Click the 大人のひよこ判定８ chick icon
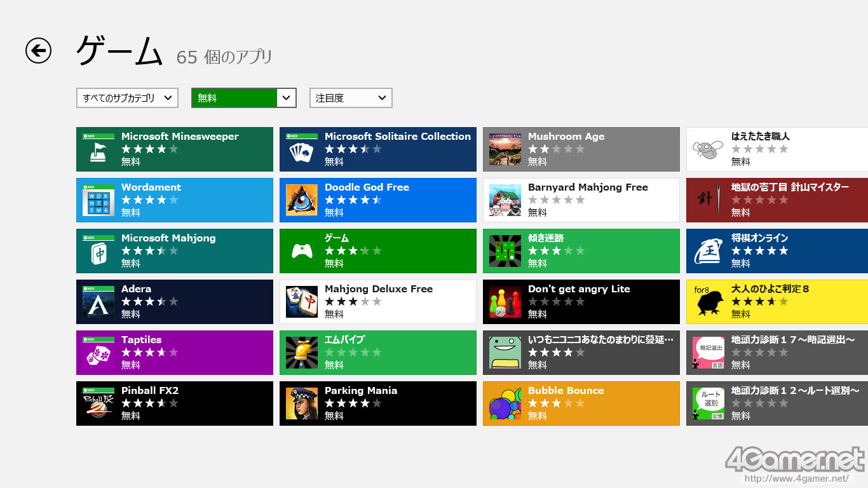Image resolution: width=868 pixels, height=488 pixels. pyautogui.click(x=709, y=302)
